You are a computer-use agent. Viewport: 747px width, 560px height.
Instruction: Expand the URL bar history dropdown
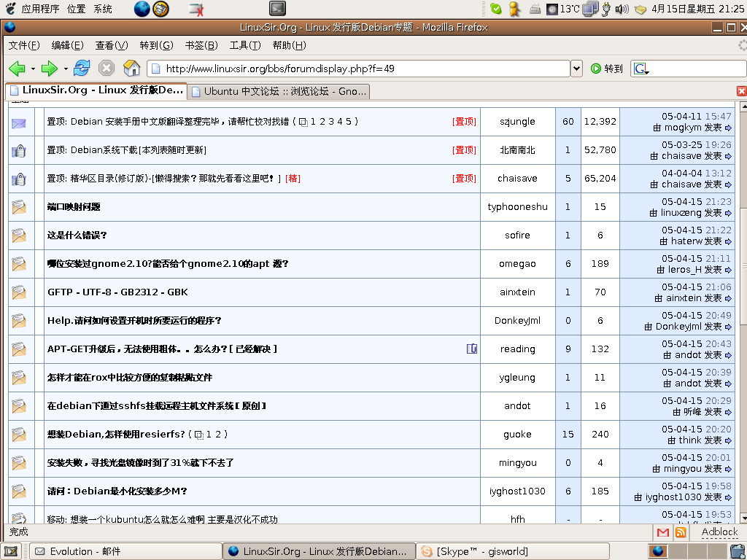pos(576,69)
